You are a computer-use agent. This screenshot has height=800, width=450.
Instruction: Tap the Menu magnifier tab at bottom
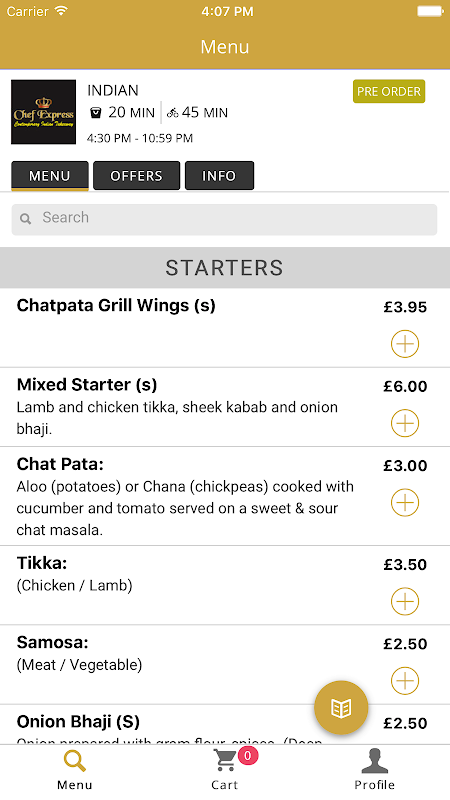pyautogui.click(x=74, y=769)
